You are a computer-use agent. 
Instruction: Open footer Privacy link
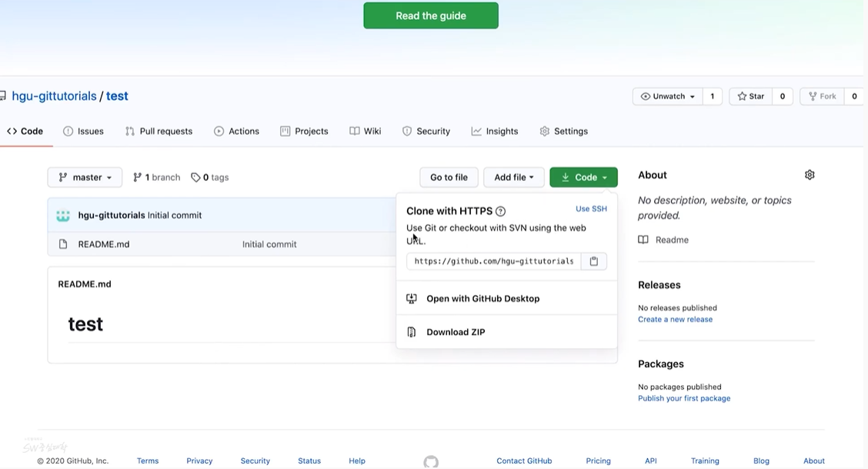(199, 461)
